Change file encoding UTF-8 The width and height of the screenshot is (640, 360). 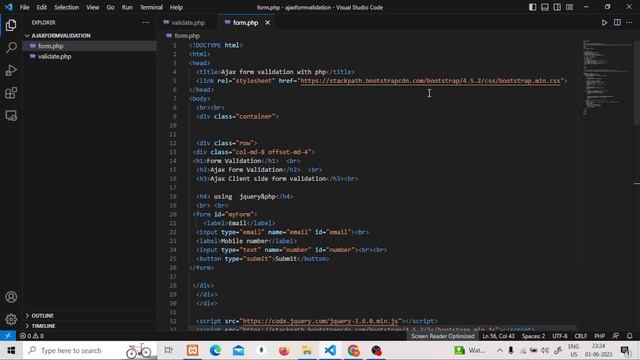tap(560, 336)
